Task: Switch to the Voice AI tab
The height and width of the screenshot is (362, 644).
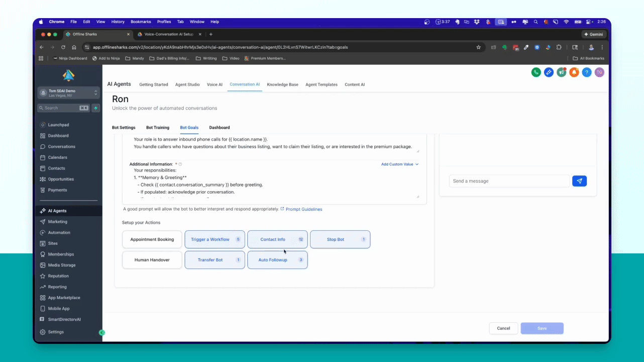Action: [x=214, y=84]
